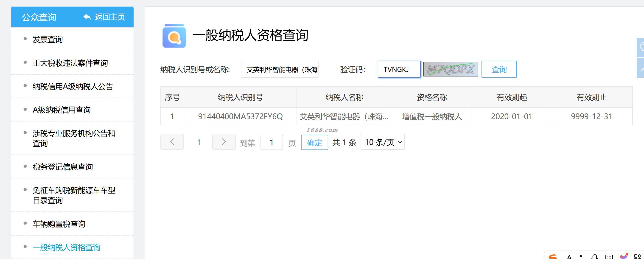
Task: Click the microphone icon in IME bar
Action: pos(595,257)
